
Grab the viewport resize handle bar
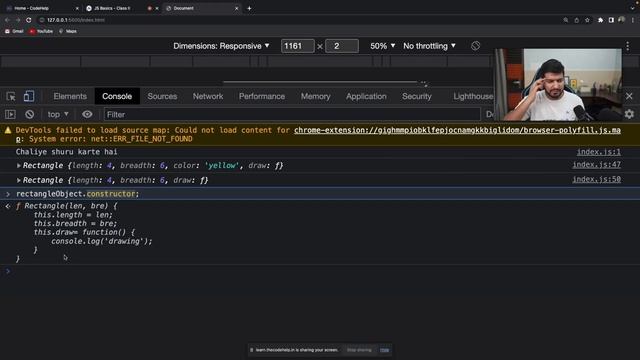coord(320,82)
